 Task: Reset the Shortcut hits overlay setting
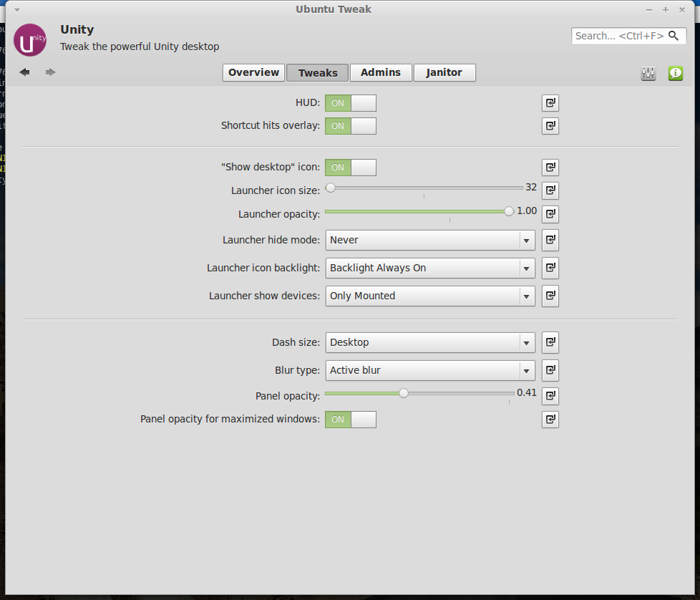pyautogui.click(x=550, y=126)
